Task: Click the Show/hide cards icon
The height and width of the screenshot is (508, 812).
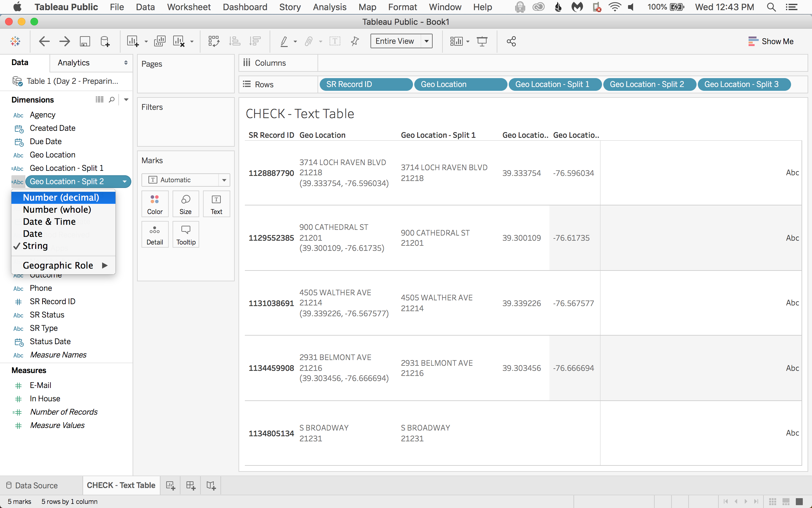Action: click(x=456, y=41)
